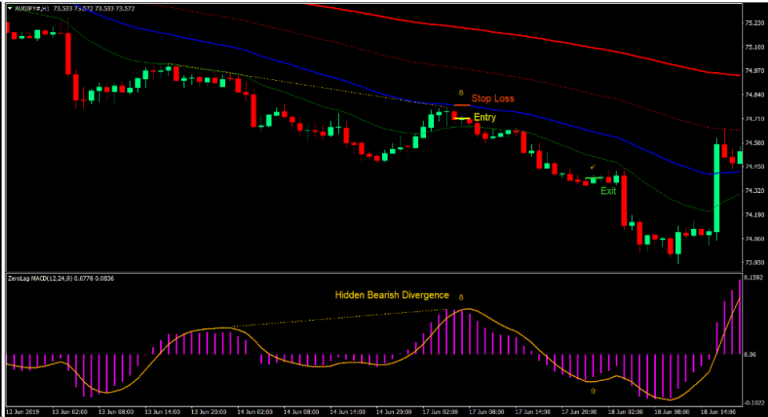The image size is (768, 417).
Task: Click the orange marker below the MACD trough
Action: [x=593, y=392]
